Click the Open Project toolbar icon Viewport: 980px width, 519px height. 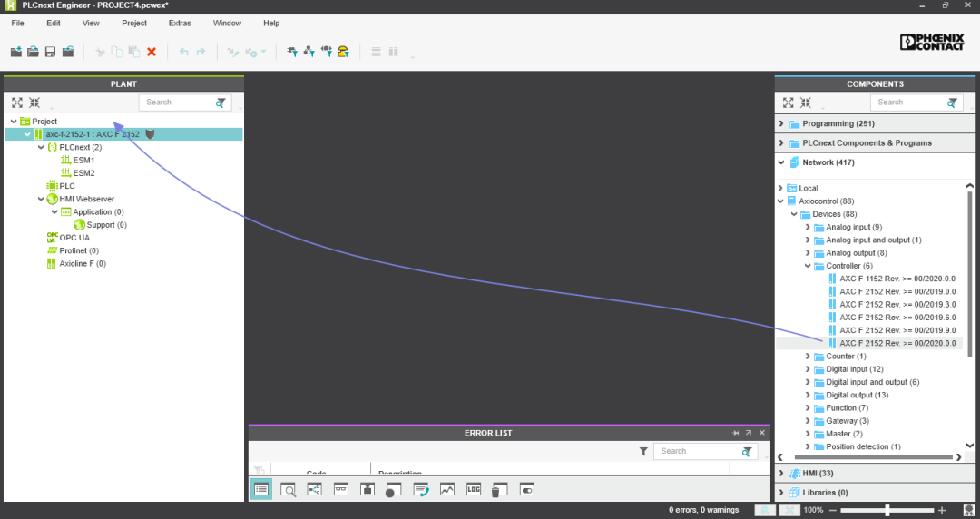[x=32, y=51]
